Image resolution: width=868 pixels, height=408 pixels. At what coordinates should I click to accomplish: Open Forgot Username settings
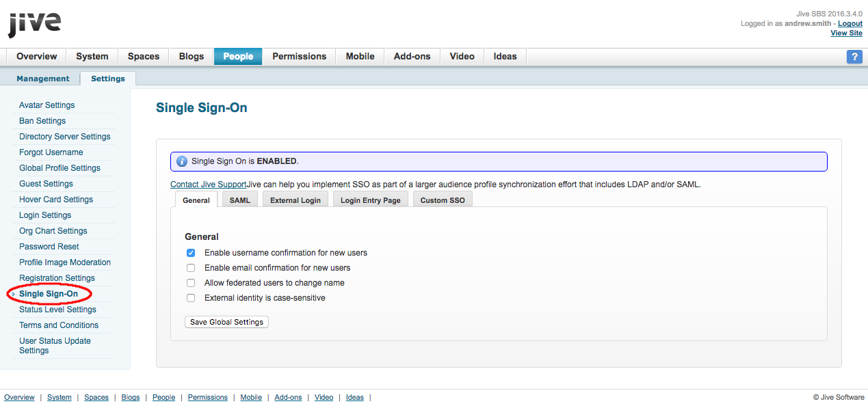(x=51, y=152)
